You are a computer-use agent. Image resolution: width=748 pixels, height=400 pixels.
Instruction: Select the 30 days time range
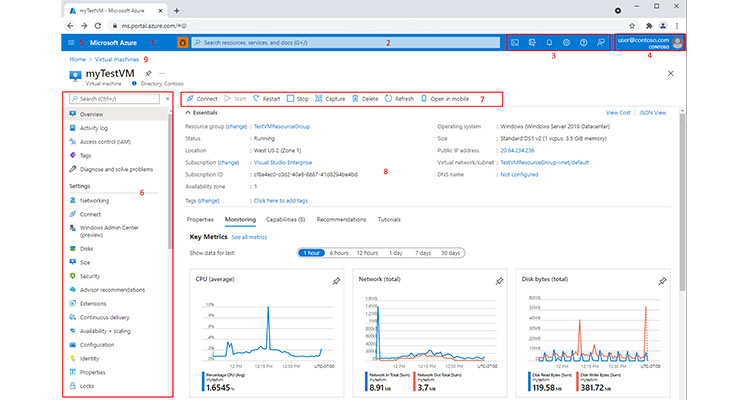[x=450, y=253]
